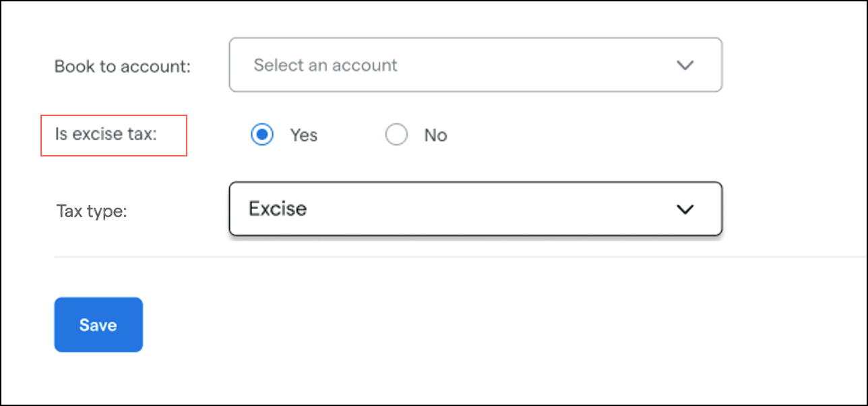Image resolution: width=868 pixels, height=406 pixels.
Task: Click the 'Book to account:' field label
Action: click(123, 67)
